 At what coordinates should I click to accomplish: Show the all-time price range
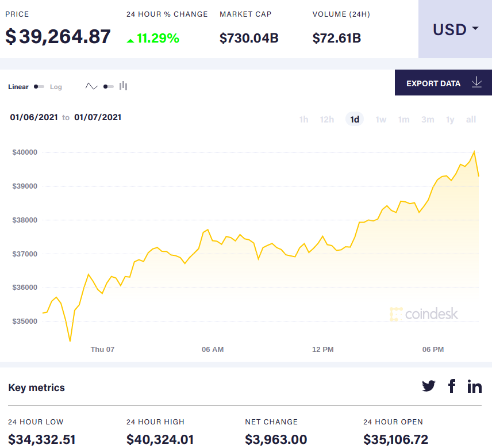[471, 120]
